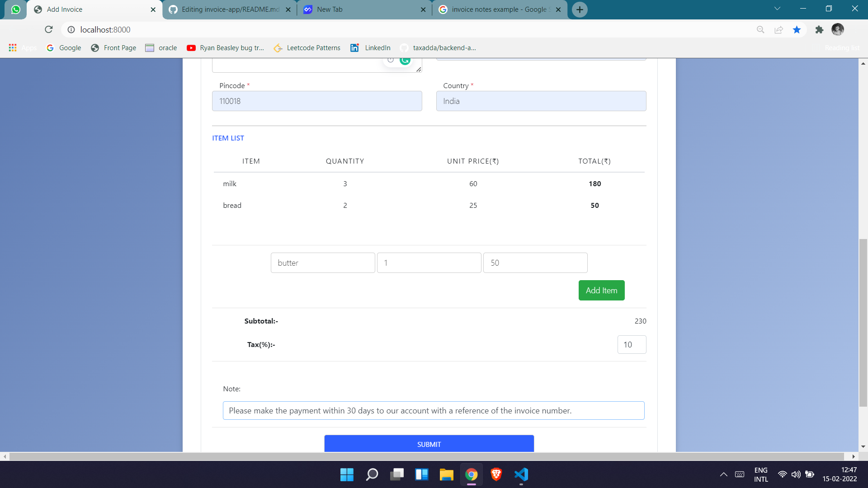868x488 pixels.
Task: Open the Reading list dropdown
Action: point(842,47)
